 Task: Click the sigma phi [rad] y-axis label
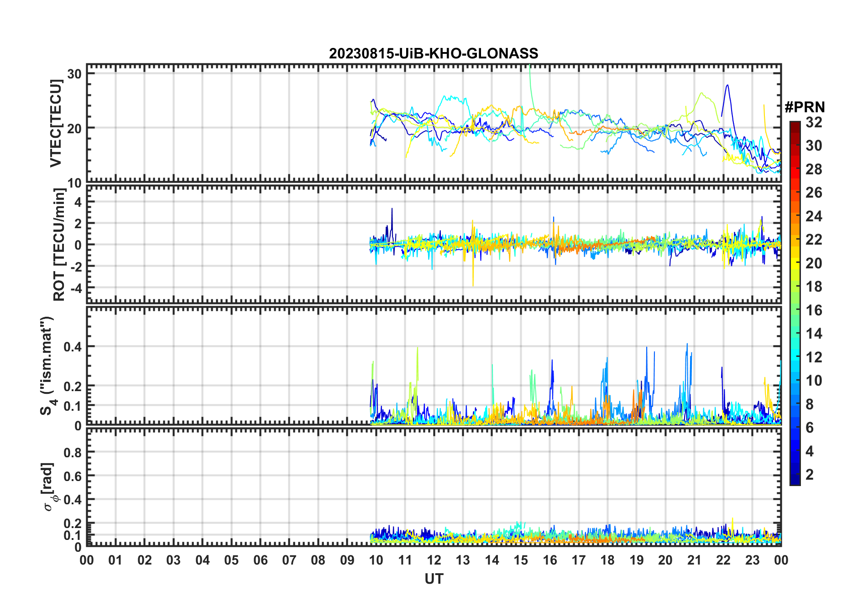click(49, 487)
